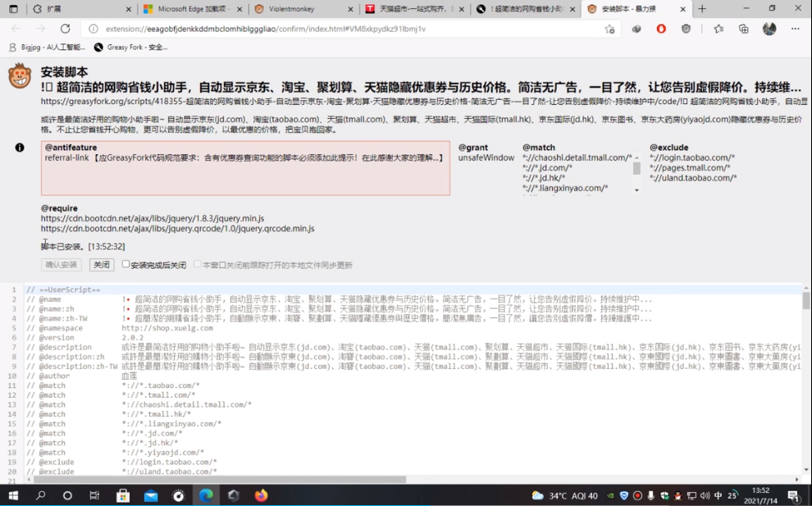Click the 关闭 button
This screenshot has height=506, width=812.
pyautogui.click(x=102, y=265)
